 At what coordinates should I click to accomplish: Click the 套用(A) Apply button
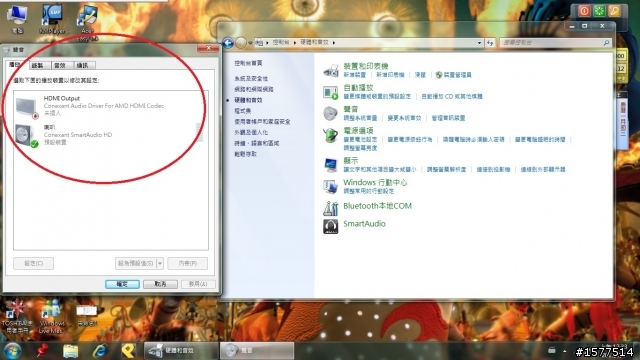[198, 284]
